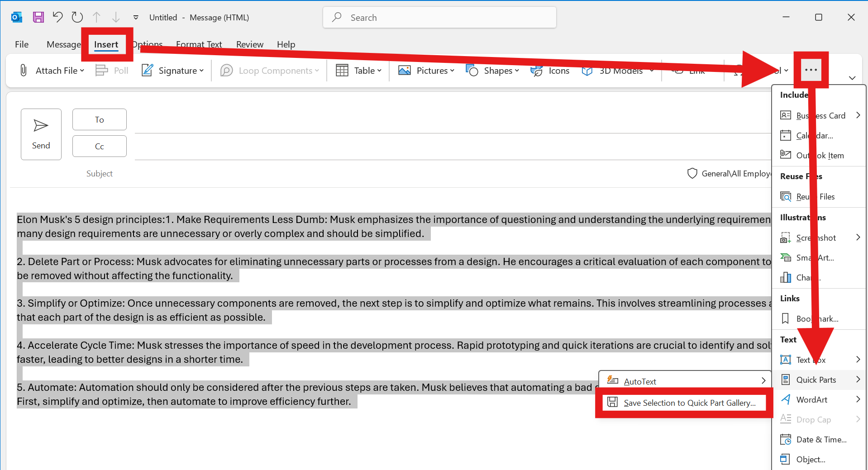This screenshot has height=470, width=868.
Task: Switch to the Review tab
Action: (x=250, y=44)
